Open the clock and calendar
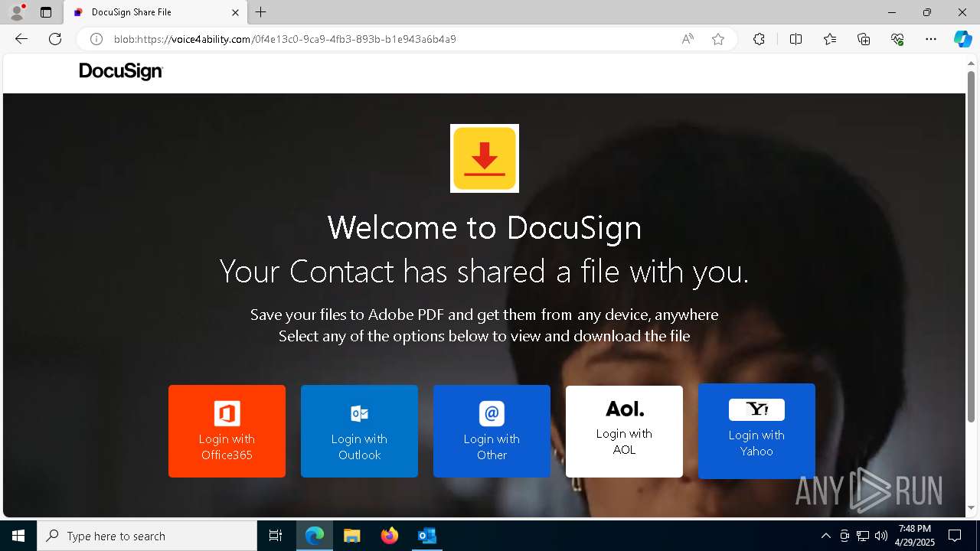980x551 pixels. pyautogui.click(x=915, y=536)
